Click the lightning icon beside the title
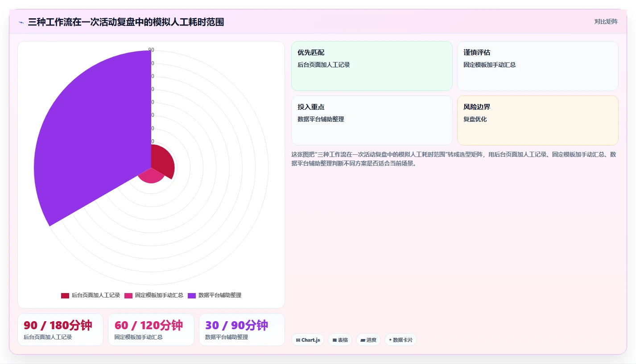The width and height of the screenshot is (636, 364). 21,22
